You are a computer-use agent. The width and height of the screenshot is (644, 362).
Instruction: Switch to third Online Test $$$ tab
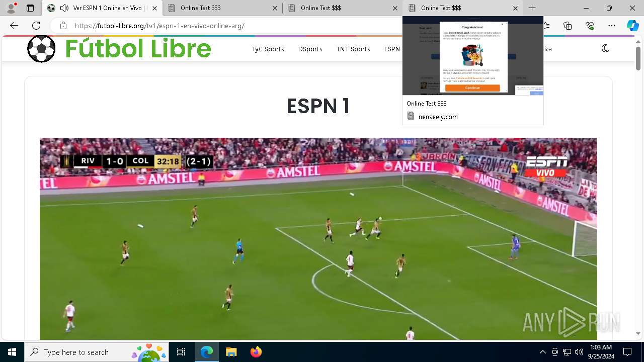[343, 8]
